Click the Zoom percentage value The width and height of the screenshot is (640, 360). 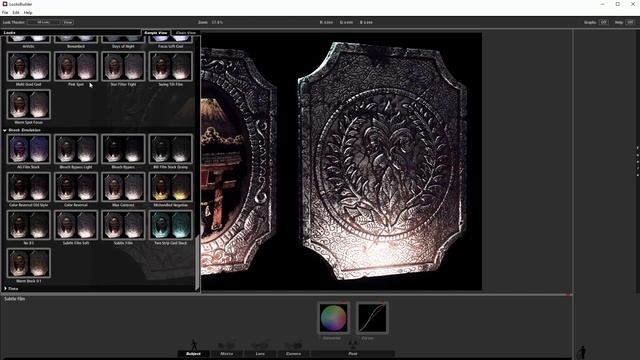(x=217, y=22)
